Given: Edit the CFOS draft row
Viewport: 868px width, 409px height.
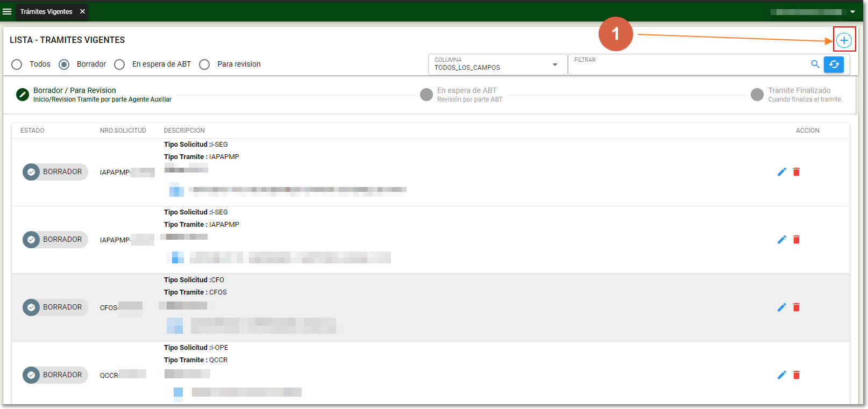Looking at the screenshot, I should 781,307.
